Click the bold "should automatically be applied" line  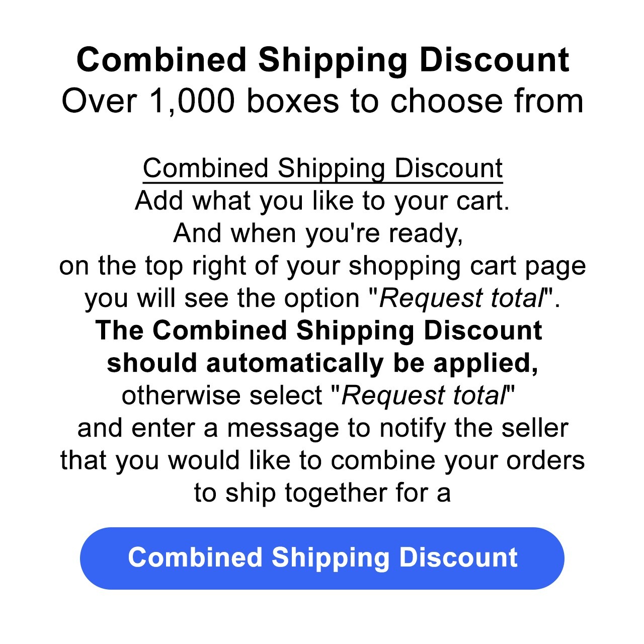[323, 363]
